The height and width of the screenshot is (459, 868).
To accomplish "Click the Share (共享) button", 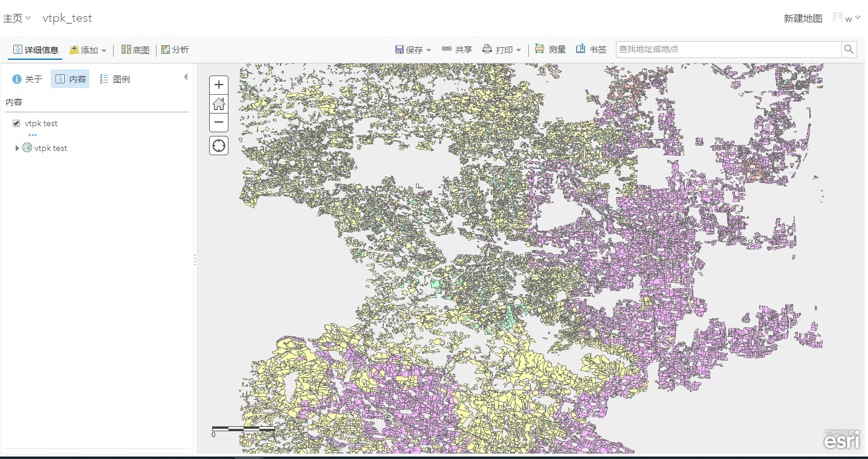I will pyautogui.click(x=457, y=50).
